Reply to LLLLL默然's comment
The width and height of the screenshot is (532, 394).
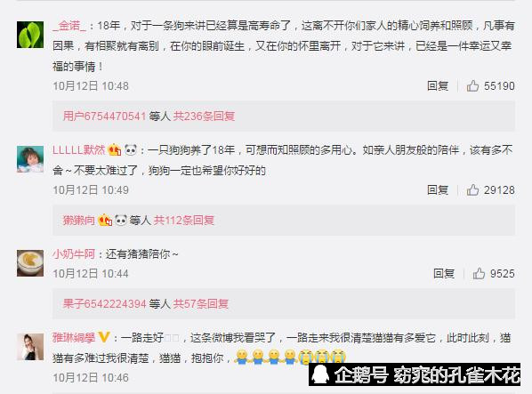click(x=438, y=189)
